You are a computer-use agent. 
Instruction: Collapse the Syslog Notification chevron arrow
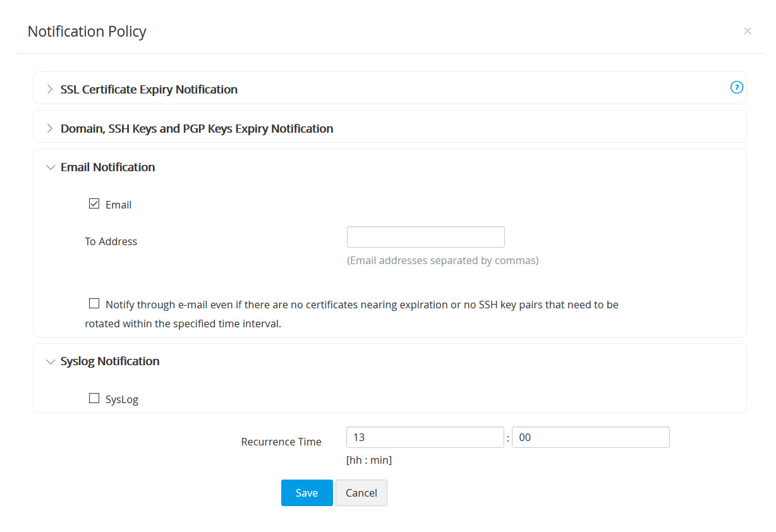tap(51, 361)
